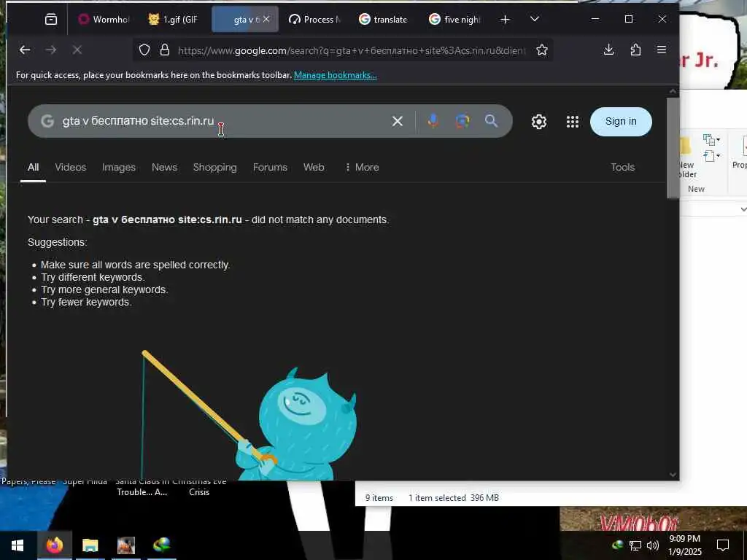The image size is (747, 560).
Task: Open a new browser tab
Action: pos(505,19)
